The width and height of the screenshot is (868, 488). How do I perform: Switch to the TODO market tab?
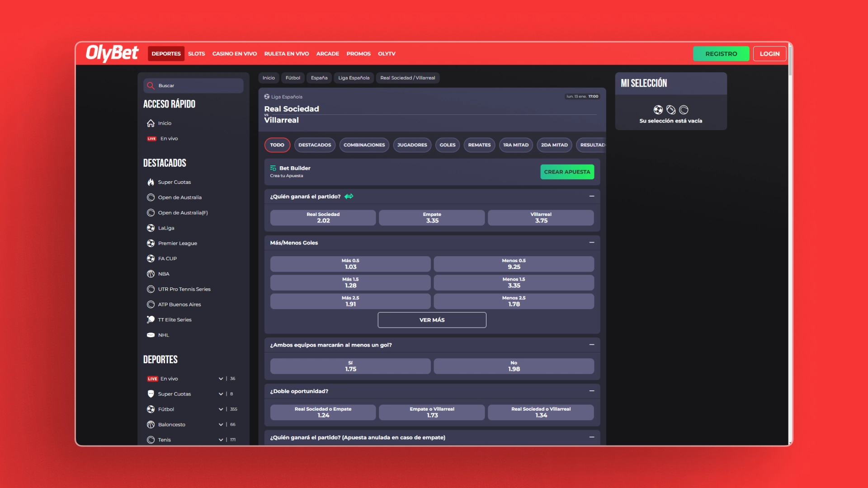pyautogui.click(x=277, y=145)
